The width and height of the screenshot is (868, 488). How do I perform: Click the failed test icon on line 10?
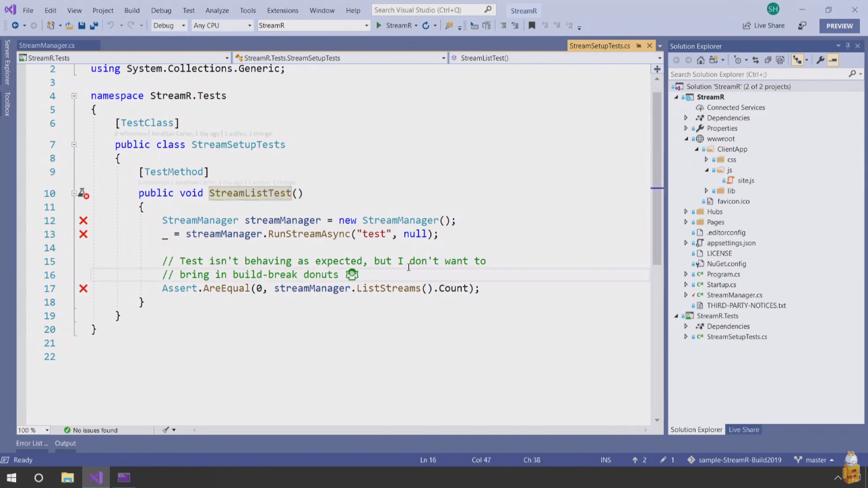click(83, 193)
